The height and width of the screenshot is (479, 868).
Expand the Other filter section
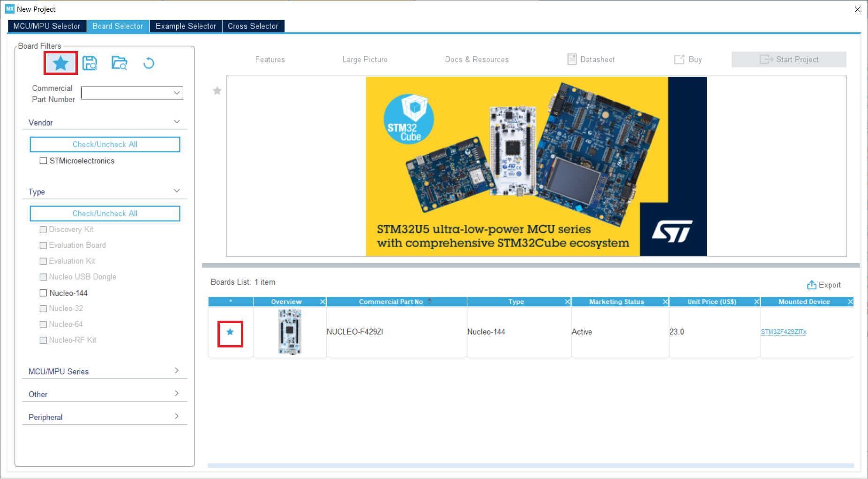(177, 393)
